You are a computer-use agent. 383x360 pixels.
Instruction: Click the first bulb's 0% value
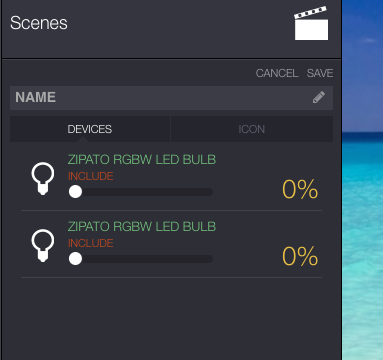tap(300, 189)
